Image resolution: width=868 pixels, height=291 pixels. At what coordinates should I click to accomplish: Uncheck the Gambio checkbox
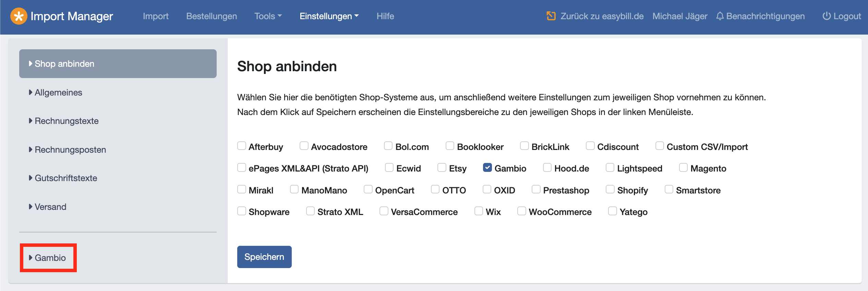click(x=487, y=167)
